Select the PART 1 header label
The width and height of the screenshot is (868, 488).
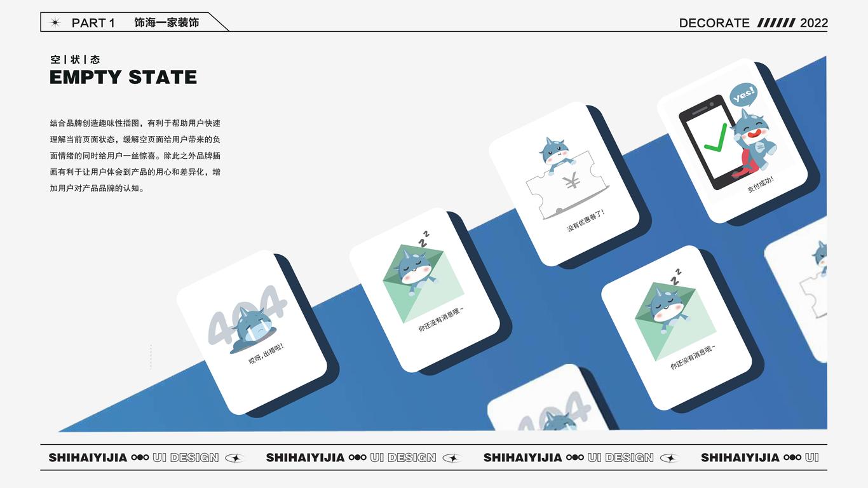coord(93,23)
